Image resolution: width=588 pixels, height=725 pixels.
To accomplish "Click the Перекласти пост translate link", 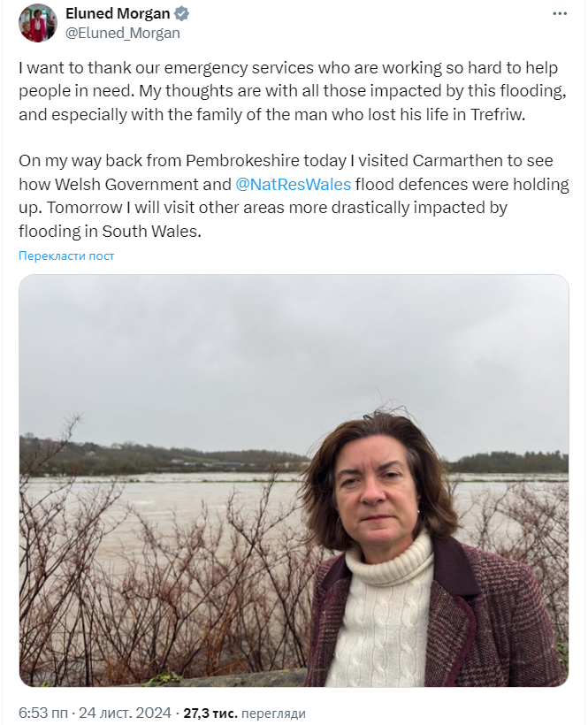I will (x=66, y=256).
